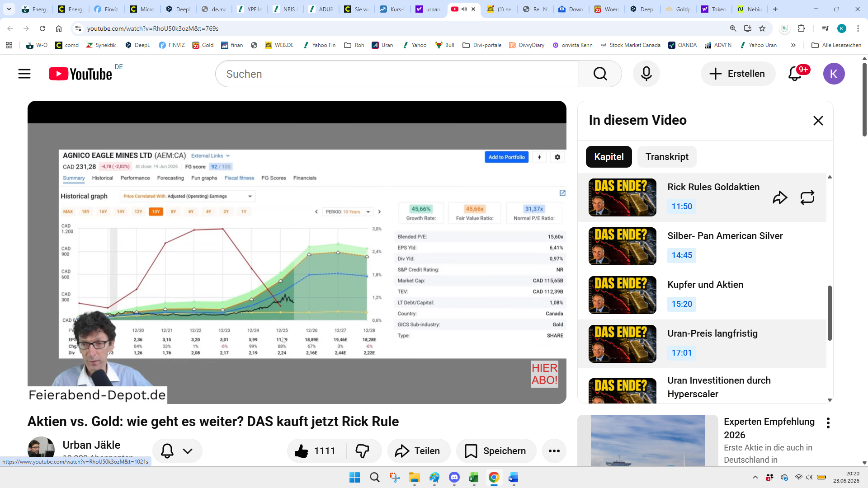
Task: Click the address bar URL
Action: (153, 28)
